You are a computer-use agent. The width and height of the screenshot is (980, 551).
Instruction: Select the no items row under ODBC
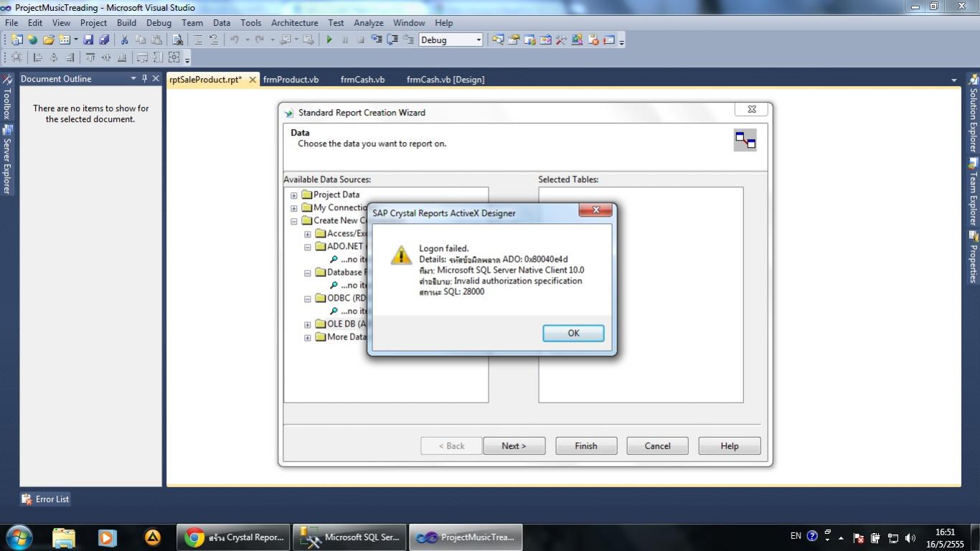(x=349, y=311)
